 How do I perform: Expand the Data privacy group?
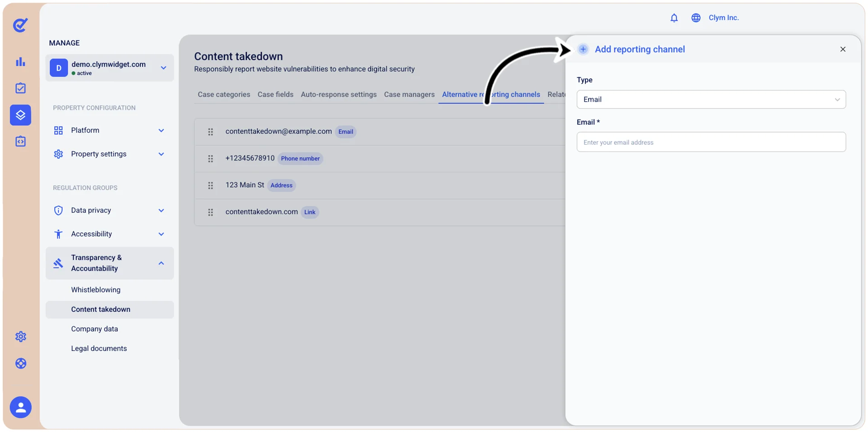[110, 210]
